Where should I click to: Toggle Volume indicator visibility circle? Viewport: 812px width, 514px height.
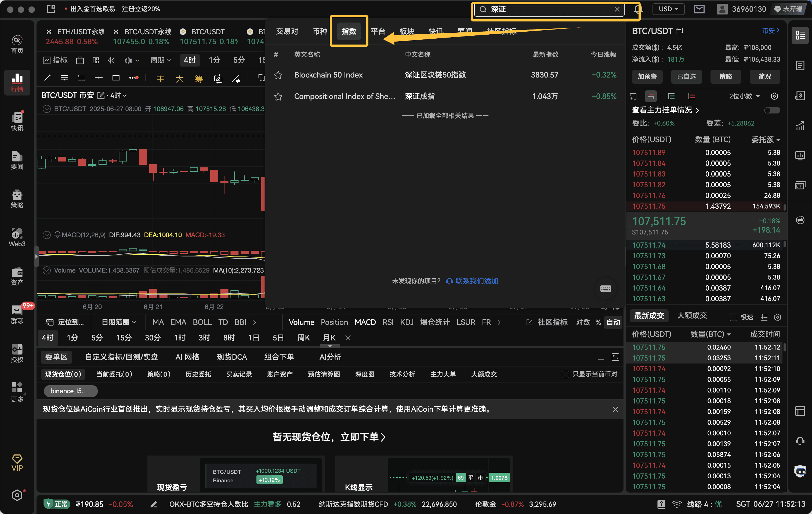tap(47, 270)
